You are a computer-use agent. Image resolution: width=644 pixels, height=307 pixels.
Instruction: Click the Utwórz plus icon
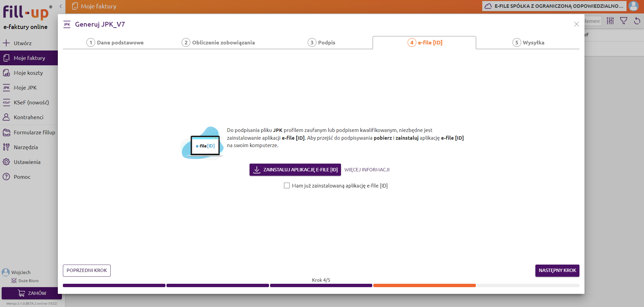click(6, 43)
